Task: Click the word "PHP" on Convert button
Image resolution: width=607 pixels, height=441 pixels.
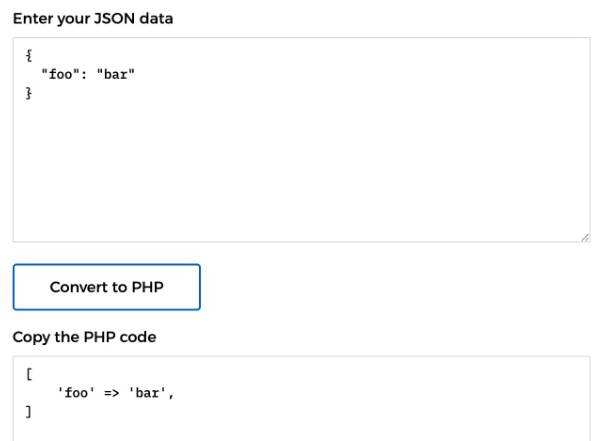Action: [x=148, y=287]
